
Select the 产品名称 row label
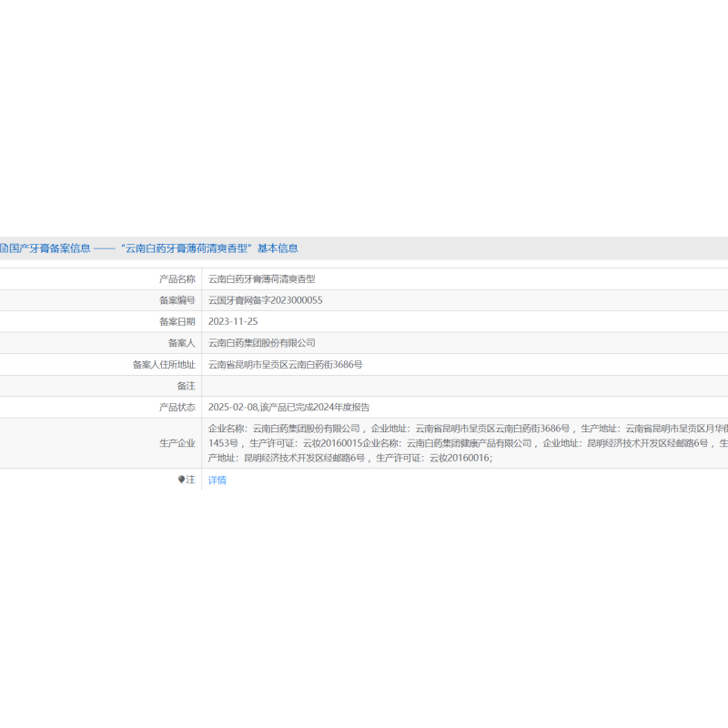tap(177, 279)
